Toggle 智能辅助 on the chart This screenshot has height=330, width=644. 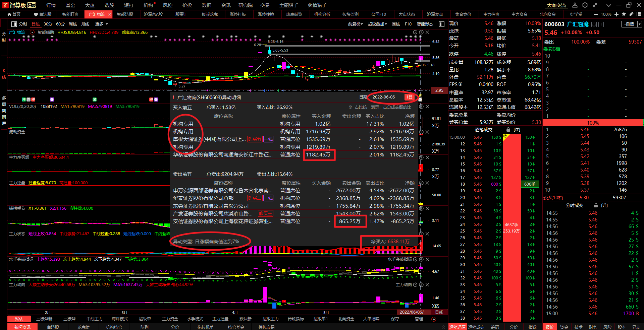click(x=46, y=32)
